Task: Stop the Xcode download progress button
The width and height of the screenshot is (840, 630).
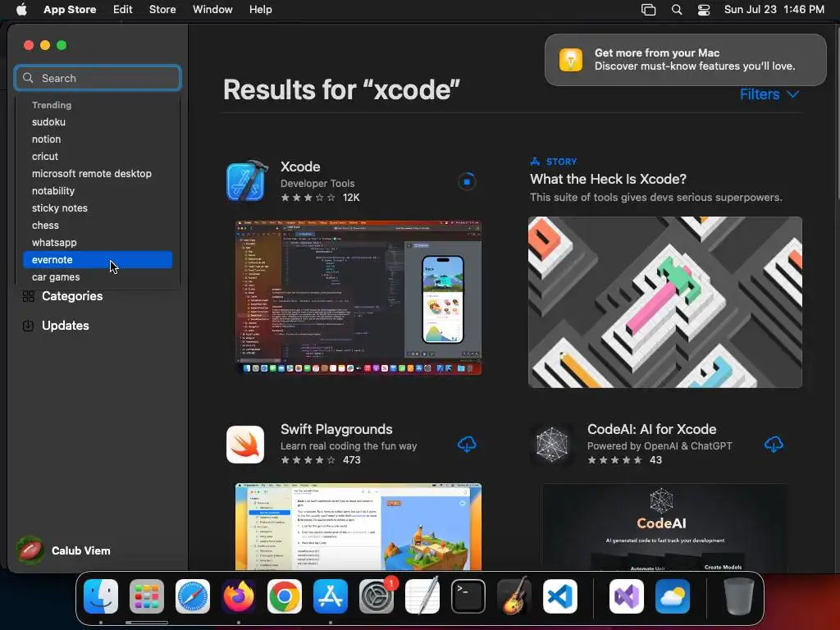Action: 467,181
